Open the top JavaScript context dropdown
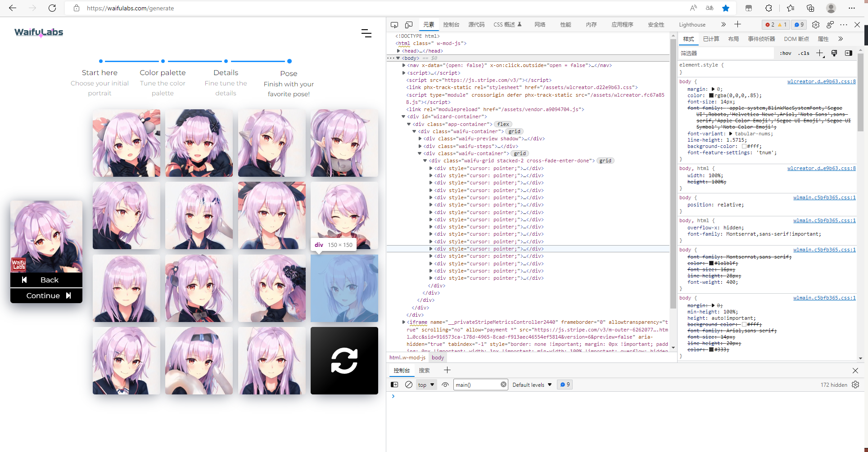The height and width of the screenshot is (452, 868). point(426,385)
